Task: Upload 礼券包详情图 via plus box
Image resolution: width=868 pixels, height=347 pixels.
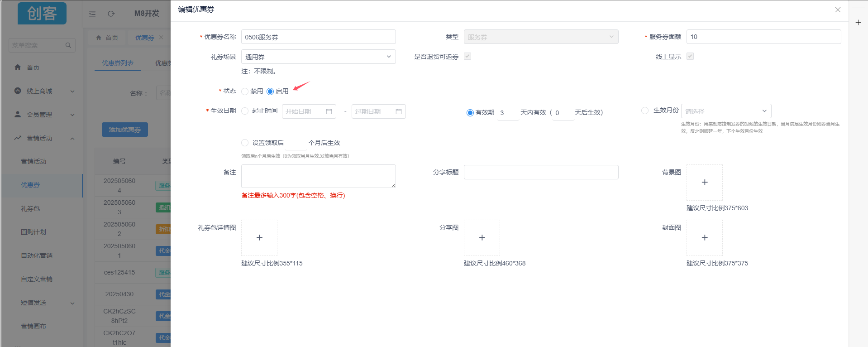Action: coord(259,237)
